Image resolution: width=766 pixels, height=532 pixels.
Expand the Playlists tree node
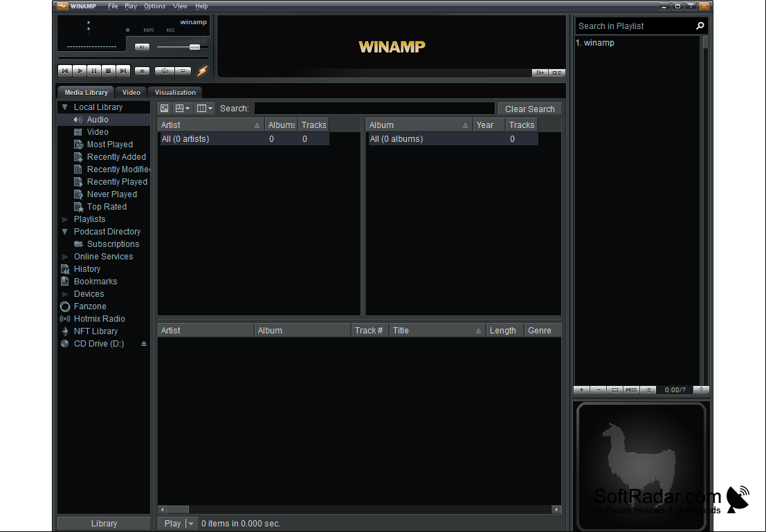click(64, 219)
